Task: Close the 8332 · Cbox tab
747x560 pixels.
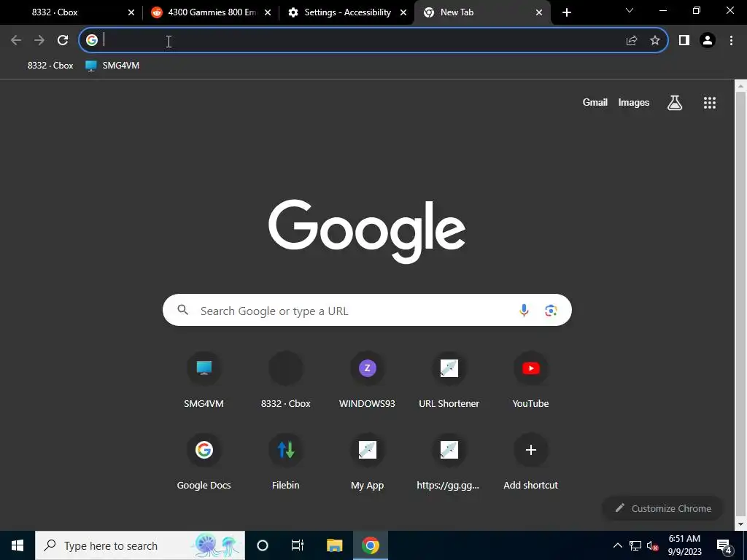Action: tap(131, 12)
